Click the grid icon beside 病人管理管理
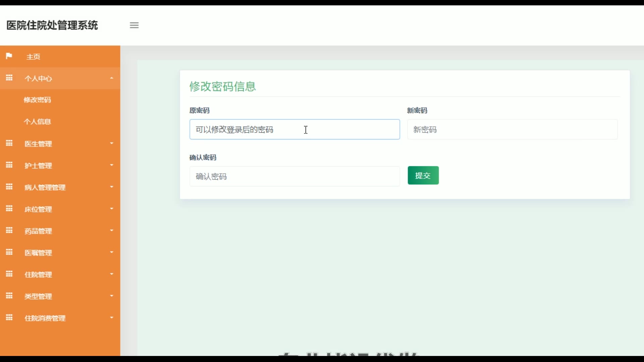Screen dimensions: 644x362 click(x=9, y=187)
